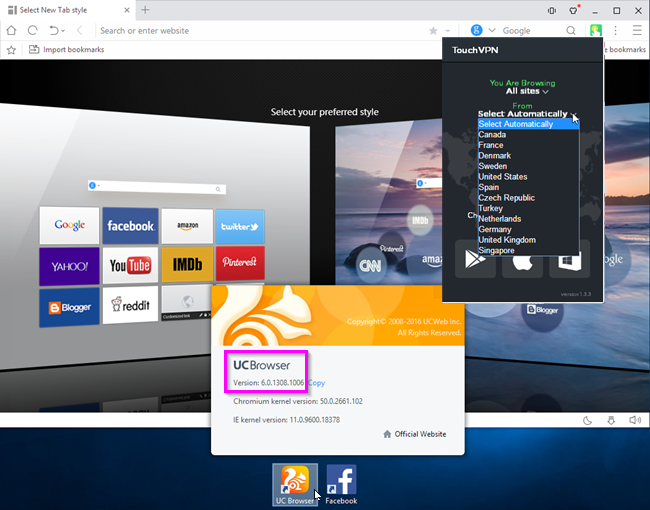Screen dimensions: 650x510
Task: Click Import bookmarks
Action: (x=66, y=49)
